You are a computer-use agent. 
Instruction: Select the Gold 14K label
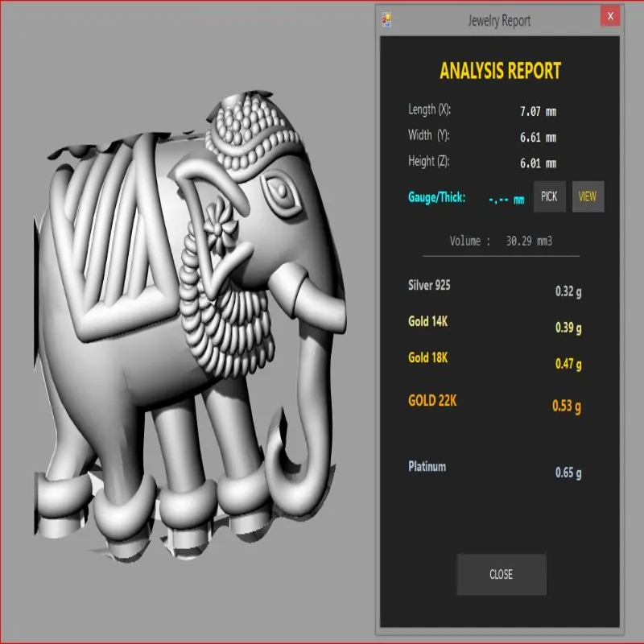click(x=428, y=321)
